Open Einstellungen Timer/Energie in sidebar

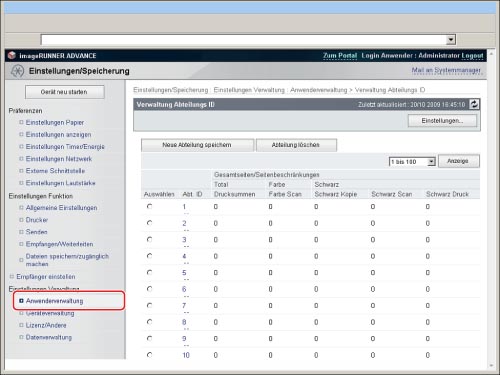tap(65, 147)
